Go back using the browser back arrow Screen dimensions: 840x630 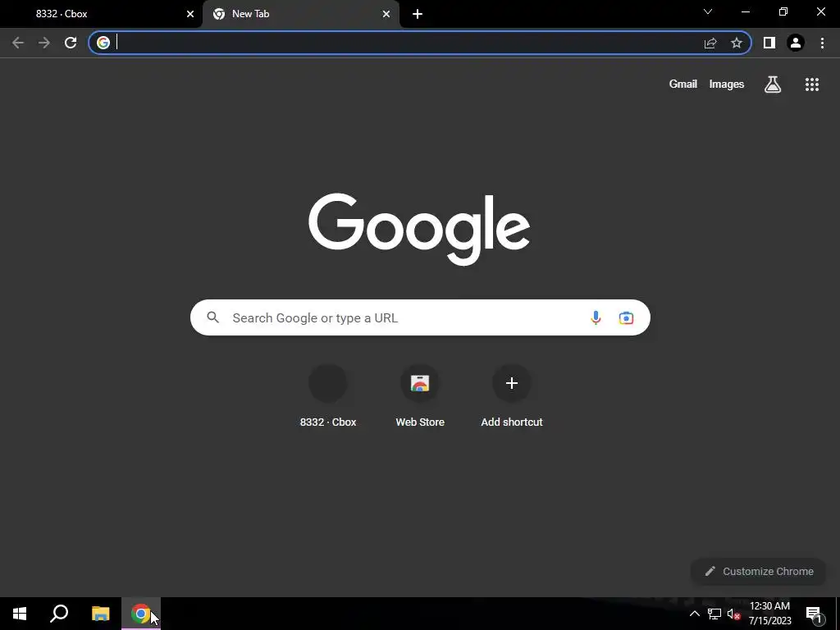coord(18,43)
